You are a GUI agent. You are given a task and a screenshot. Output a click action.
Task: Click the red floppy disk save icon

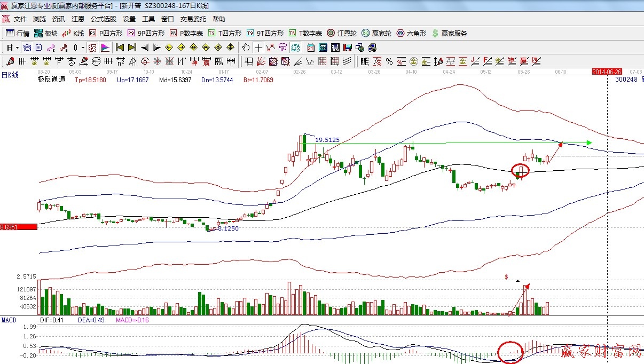(347, 48)
